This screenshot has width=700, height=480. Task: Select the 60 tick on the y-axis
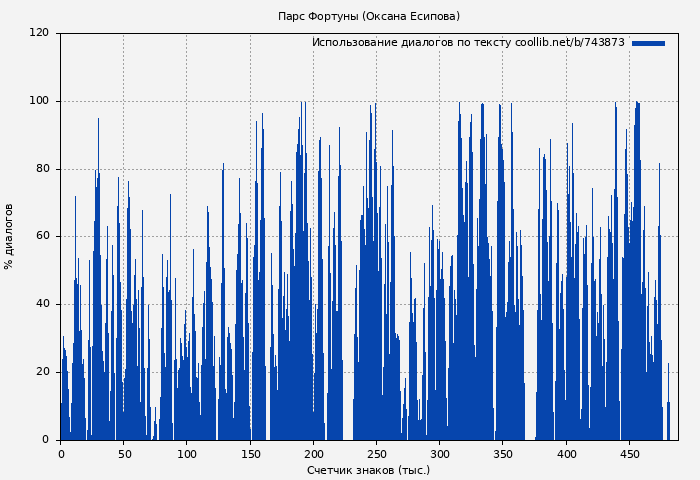42,236
